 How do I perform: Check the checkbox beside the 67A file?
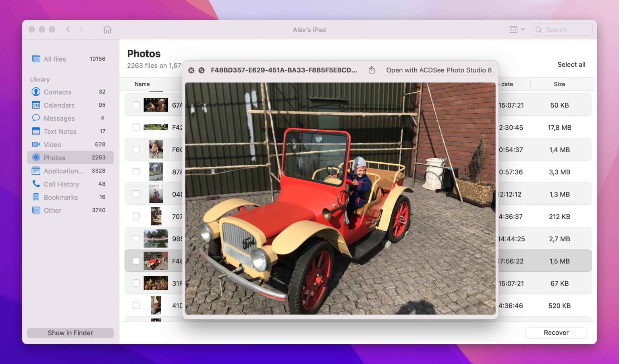pyautogui.click(x=136, y=105)
